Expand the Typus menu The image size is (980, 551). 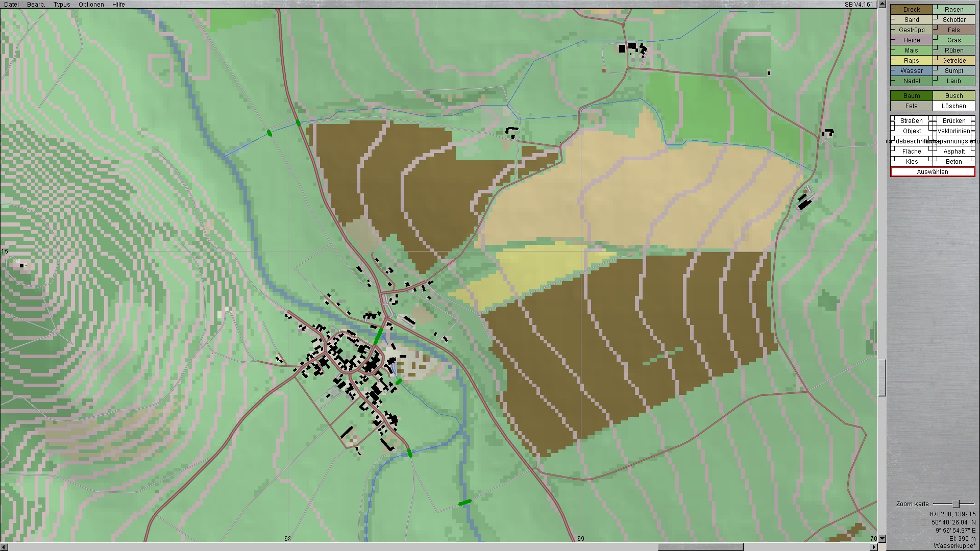coord(62,5)
